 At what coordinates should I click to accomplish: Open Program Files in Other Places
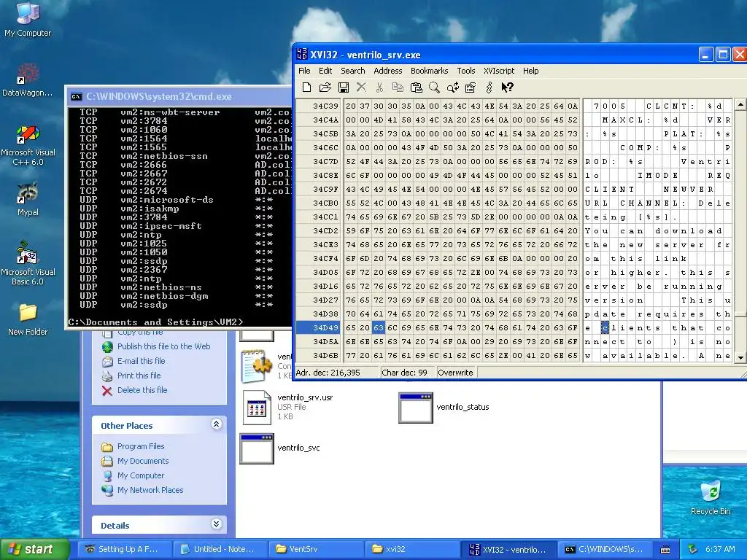point(141,446)
